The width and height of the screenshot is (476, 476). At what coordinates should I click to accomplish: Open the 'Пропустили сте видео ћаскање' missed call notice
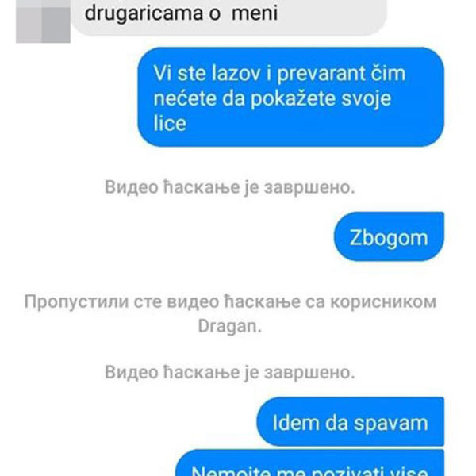tap(230, 313)
